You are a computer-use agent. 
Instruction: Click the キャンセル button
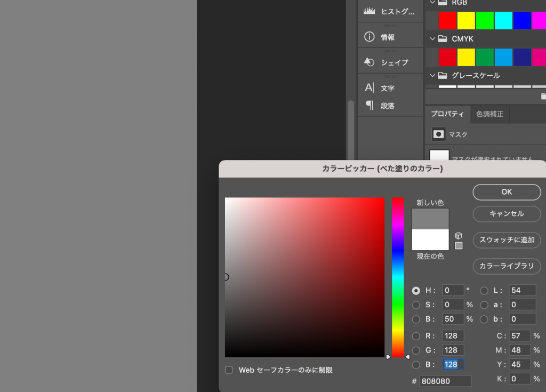[507, 214]
